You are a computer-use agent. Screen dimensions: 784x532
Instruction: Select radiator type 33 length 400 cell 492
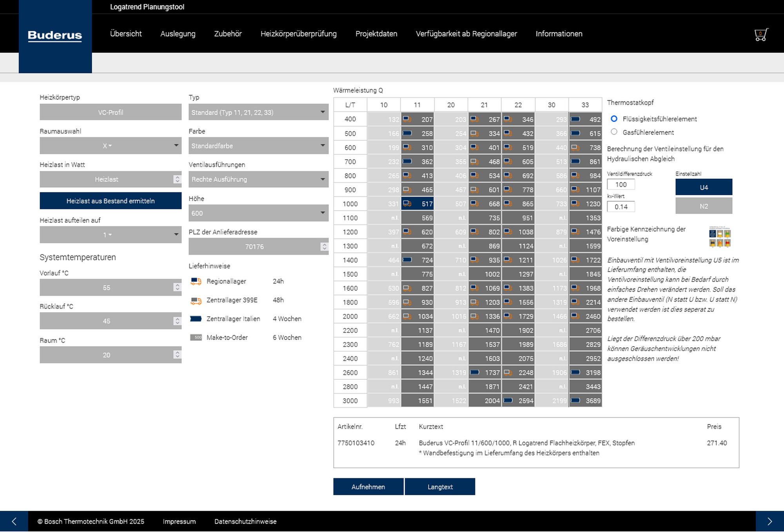(x=585, y=119)
